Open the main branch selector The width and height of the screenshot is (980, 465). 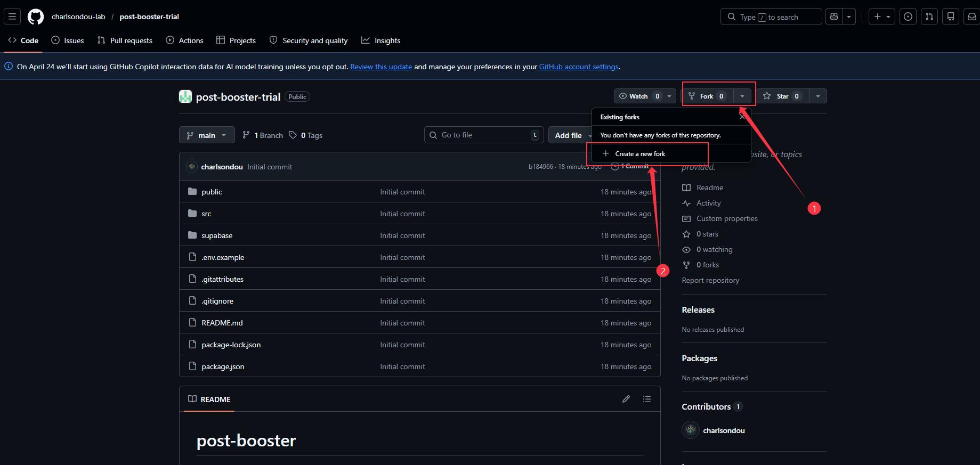[207, 135]
